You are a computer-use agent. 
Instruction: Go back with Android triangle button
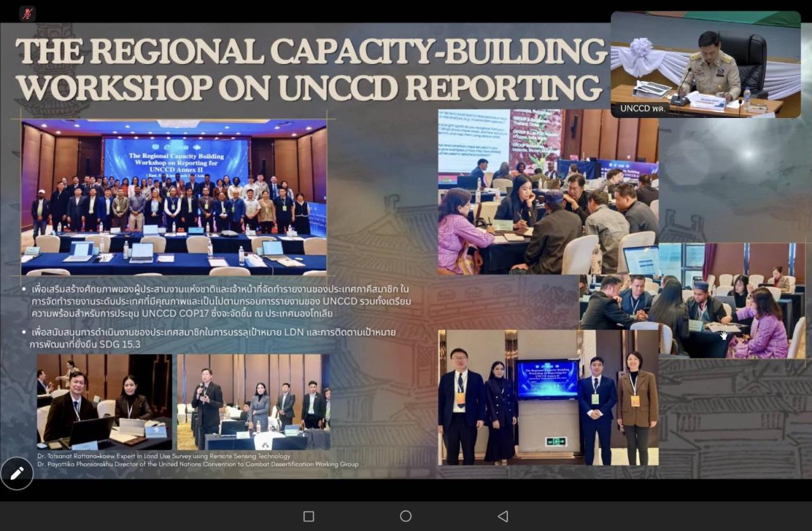tap(502, 516)
